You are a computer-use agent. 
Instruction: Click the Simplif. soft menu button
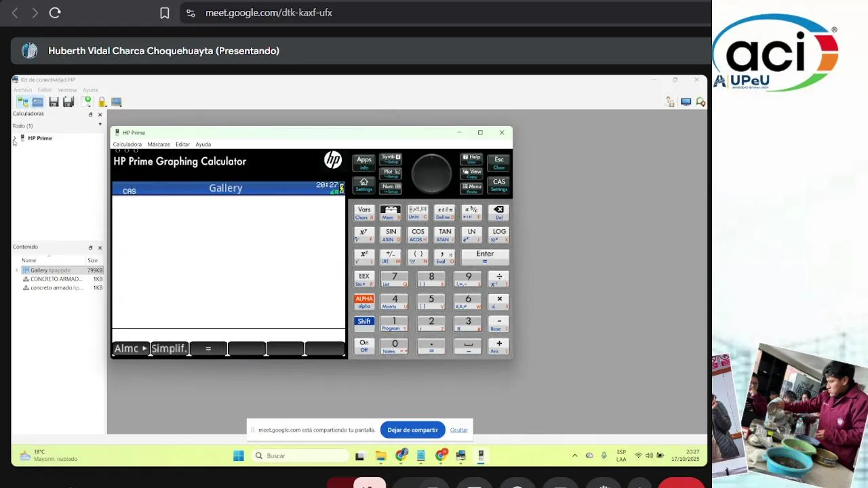[x=170, y=348]
